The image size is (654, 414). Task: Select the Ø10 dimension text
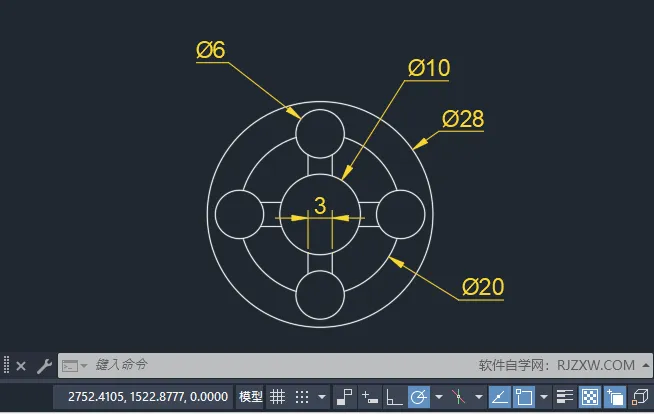click(429, 68)
